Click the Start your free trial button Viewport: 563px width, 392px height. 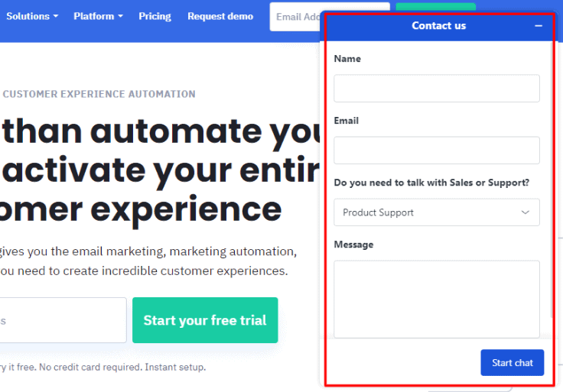tap(205, 320)
